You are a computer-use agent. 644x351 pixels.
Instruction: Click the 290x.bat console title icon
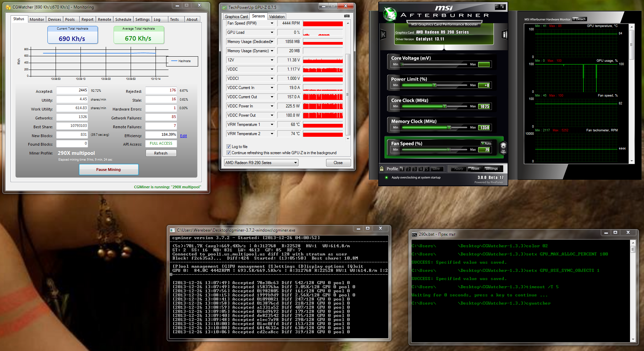414,234
